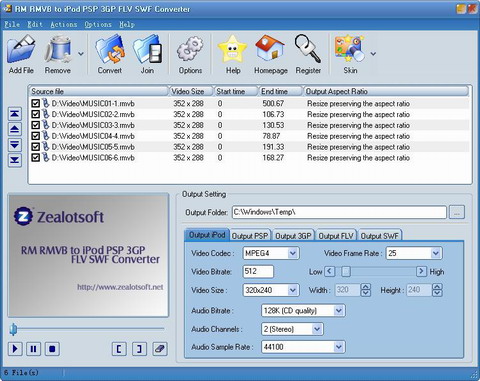
Task: Pause the preview playback
Action: click(33, 349)
